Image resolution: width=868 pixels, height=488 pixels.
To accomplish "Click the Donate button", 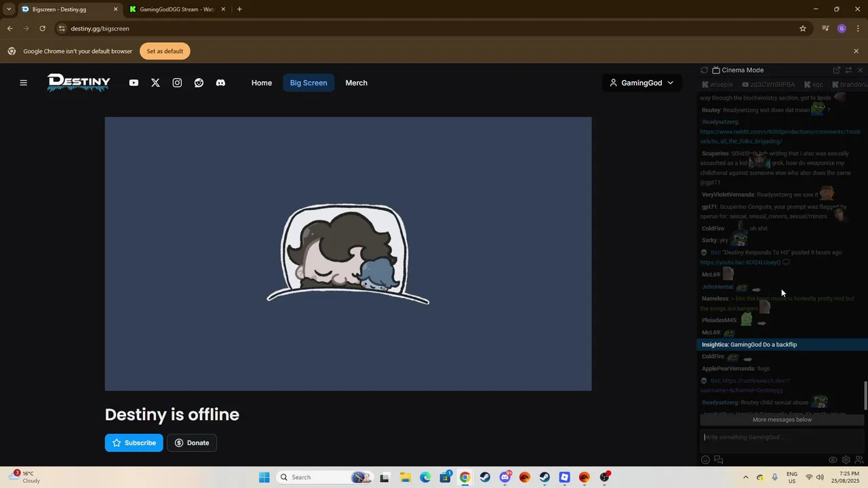I will (x=192, y=443).
